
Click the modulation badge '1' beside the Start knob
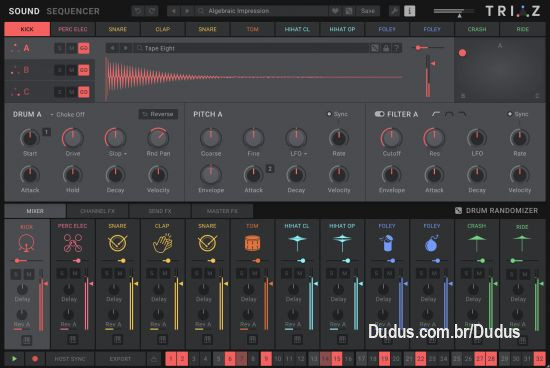pos(46,132)
